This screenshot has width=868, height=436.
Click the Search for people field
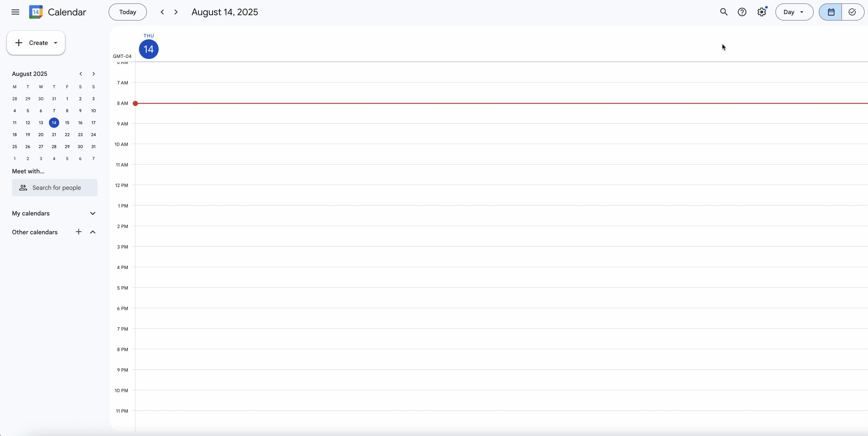pyautogui.click(x=55, y=188)
